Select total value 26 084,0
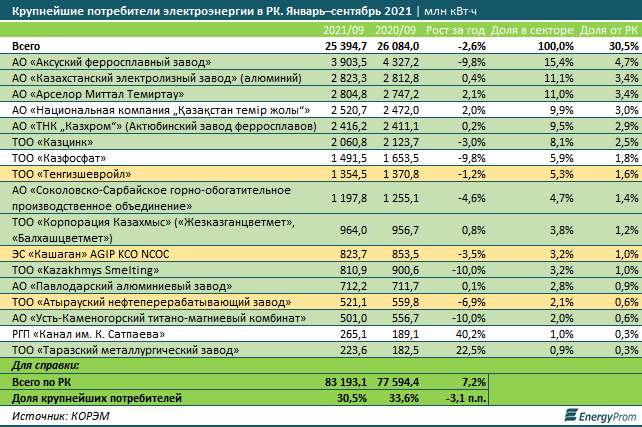The height and width of the screenshot is (427, 642). [x=398, y=46]
